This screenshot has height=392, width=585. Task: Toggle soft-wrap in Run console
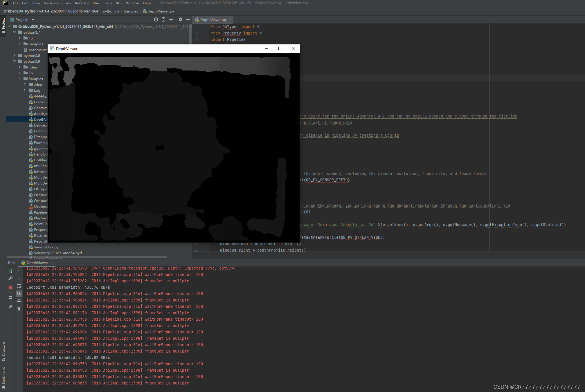point(19,286)
